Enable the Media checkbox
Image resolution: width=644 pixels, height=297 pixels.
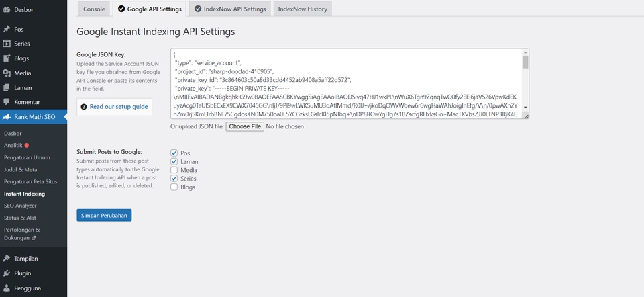coord(174,170)
